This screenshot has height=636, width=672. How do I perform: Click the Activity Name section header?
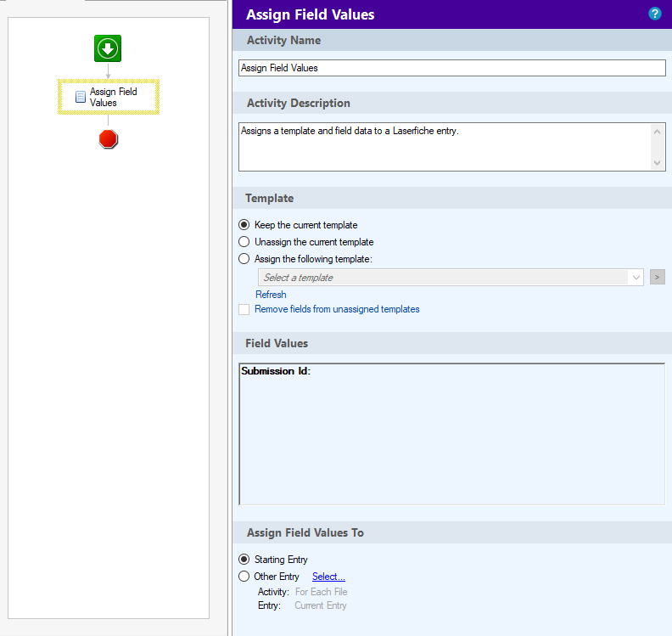283,40
